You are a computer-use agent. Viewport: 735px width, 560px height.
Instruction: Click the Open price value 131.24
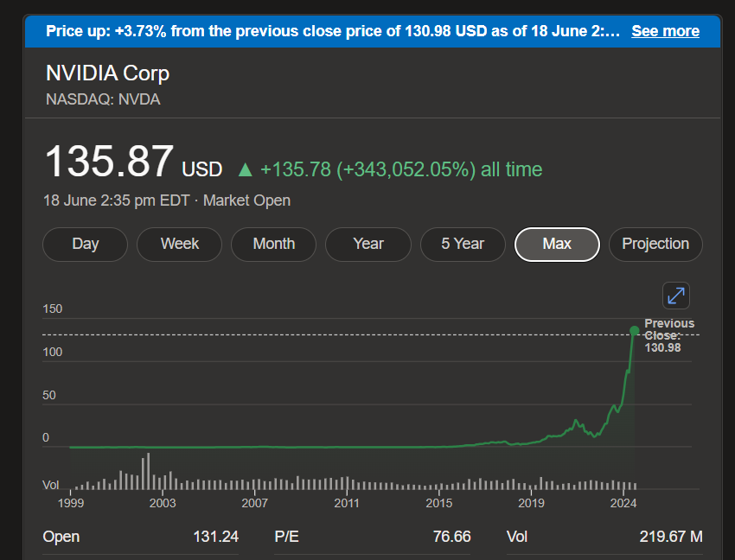215,537
